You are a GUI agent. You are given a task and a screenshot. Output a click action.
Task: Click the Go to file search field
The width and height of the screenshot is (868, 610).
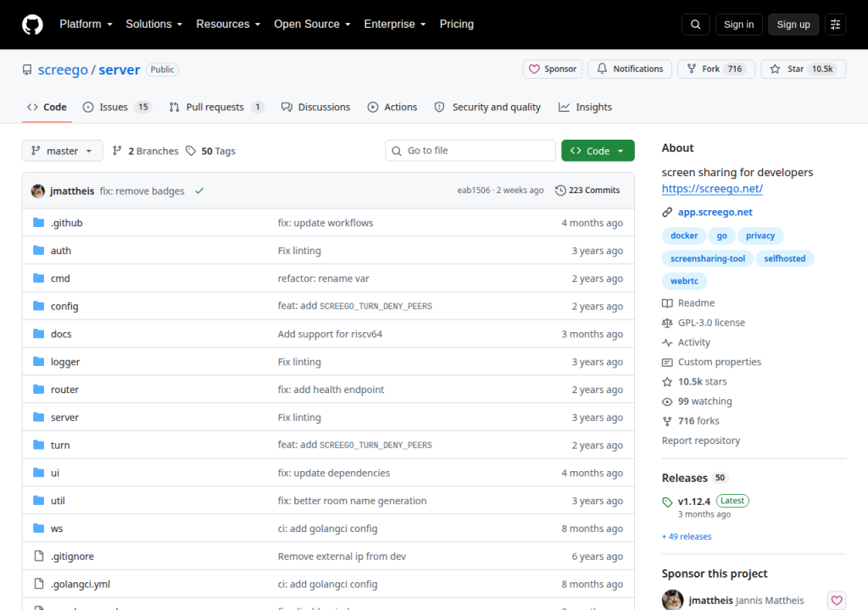pyautogui.click(x=470, y=151)
